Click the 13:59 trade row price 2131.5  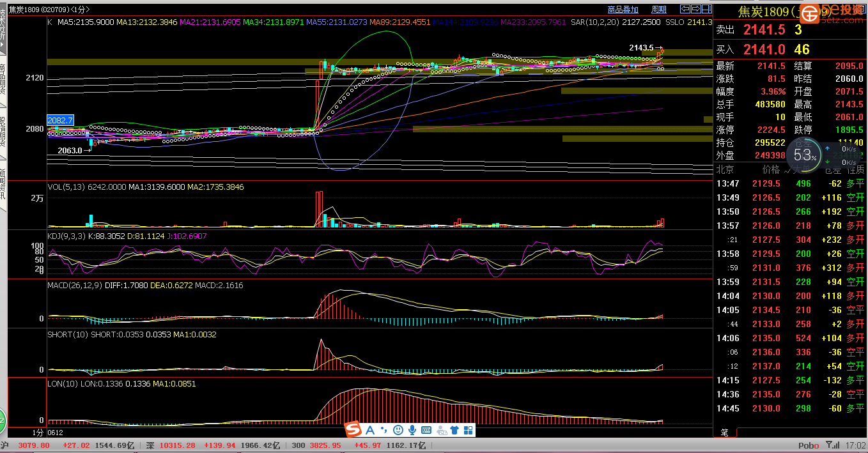pyautogui.click(x=766, y=282)
